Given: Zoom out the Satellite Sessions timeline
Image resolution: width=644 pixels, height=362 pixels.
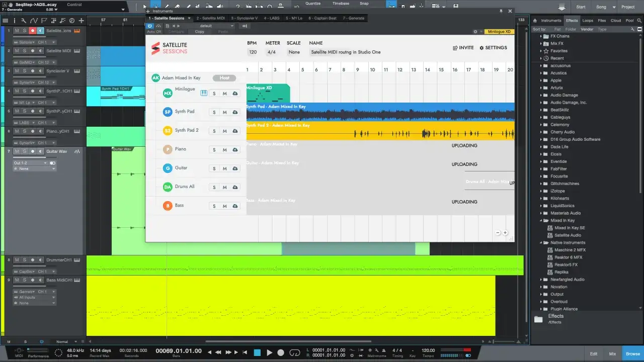Looking at the screenshot, I should 498,233.
